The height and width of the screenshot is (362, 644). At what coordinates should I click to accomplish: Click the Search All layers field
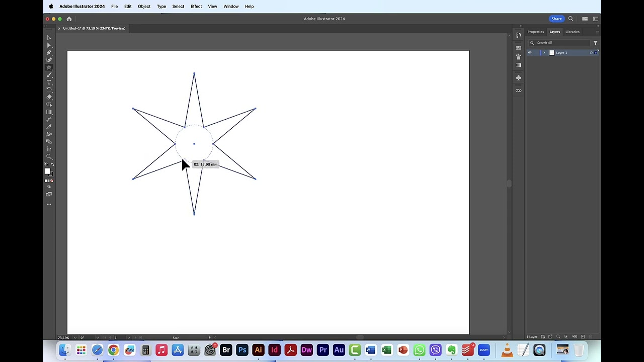(561, 43)
